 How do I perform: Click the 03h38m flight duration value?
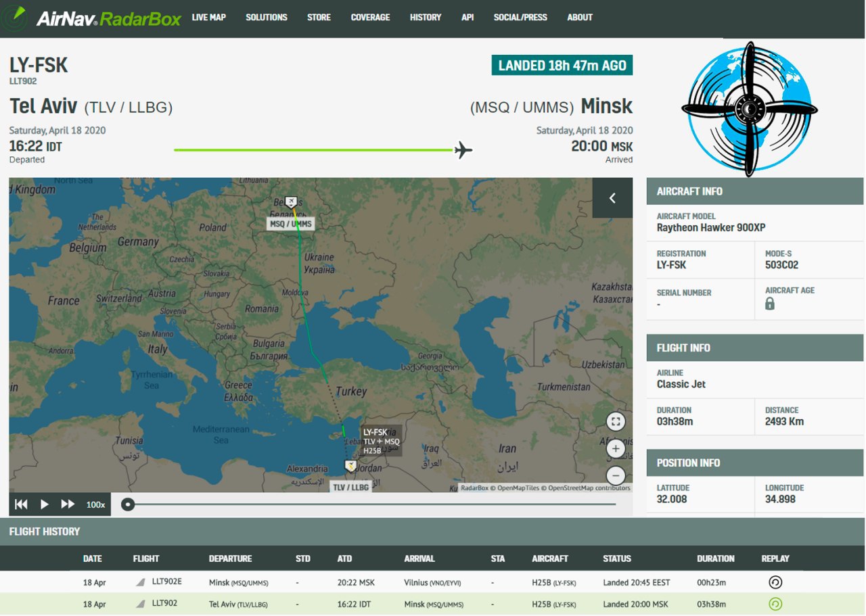click(675, 421)
